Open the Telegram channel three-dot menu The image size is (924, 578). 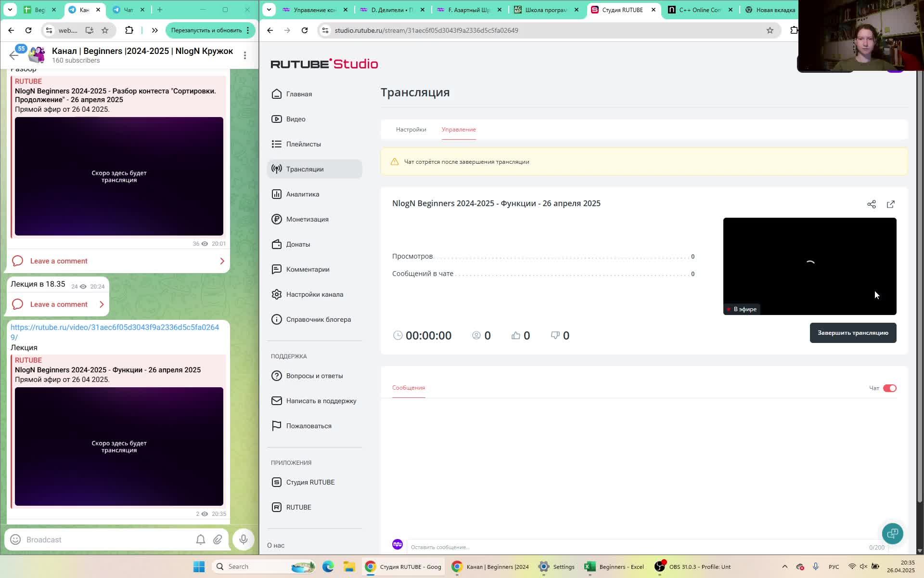coord(245,55)
